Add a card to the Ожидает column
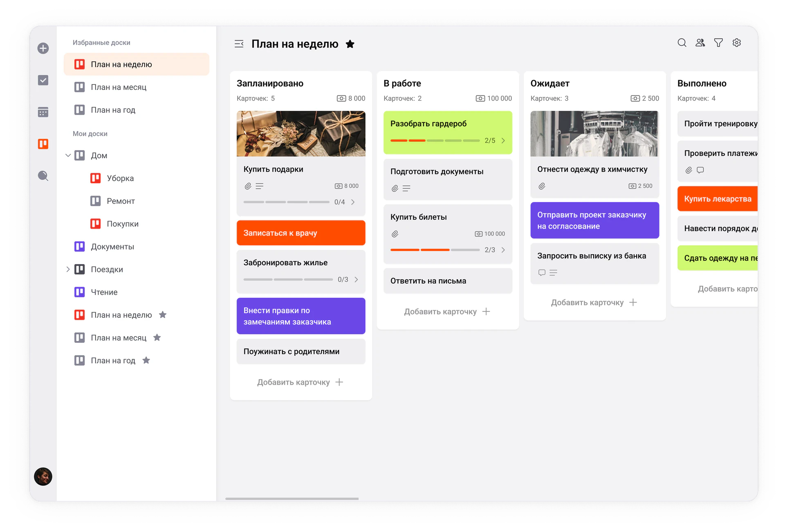Viewport: 785px width, 532px height. pos(594,303)
